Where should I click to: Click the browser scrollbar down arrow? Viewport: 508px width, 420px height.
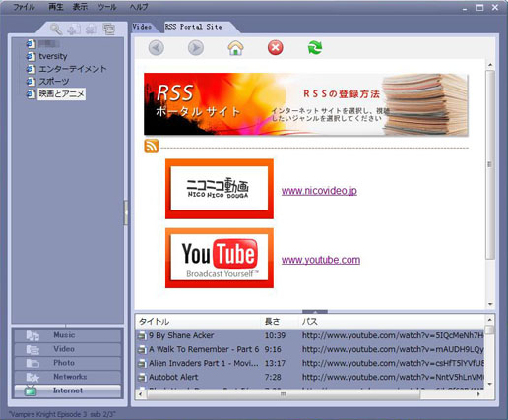(x=490, y=304)
